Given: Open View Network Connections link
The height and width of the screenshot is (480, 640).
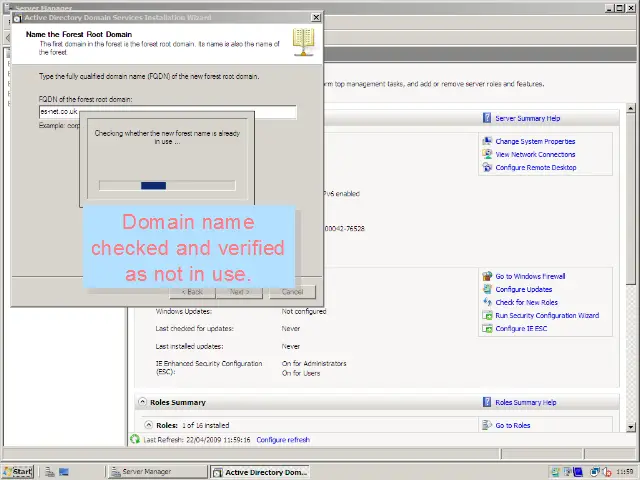Looking at the screenshot, I should (x=535, y=154).
